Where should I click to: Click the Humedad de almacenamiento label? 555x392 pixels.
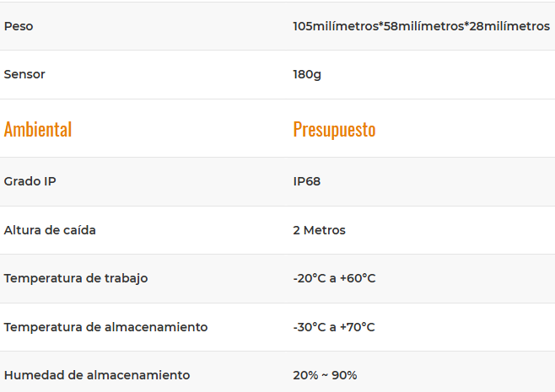[97, 375]
